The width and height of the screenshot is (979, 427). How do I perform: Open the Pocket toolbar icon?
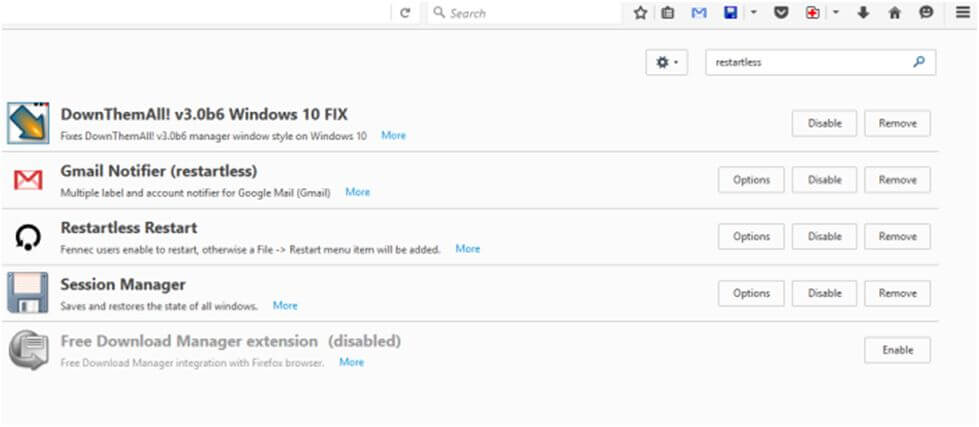(x=783, y=13)
